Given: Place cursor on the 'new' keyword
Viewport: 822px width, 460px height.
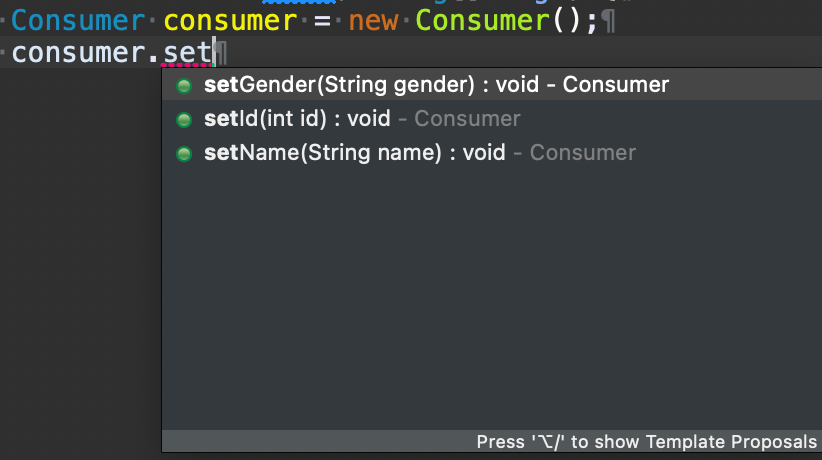Looking at the screenshot, I should pos(374,19).
